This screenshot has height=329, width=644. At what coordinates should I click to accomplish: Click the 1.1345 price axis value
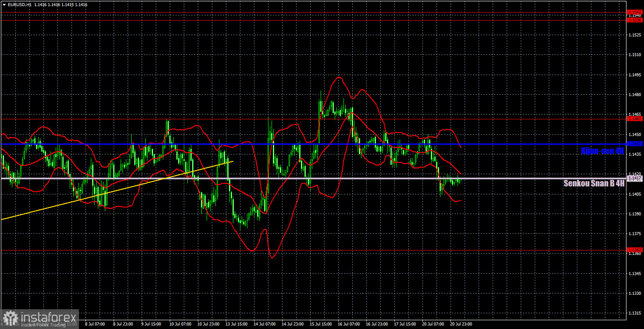(634, 273)
